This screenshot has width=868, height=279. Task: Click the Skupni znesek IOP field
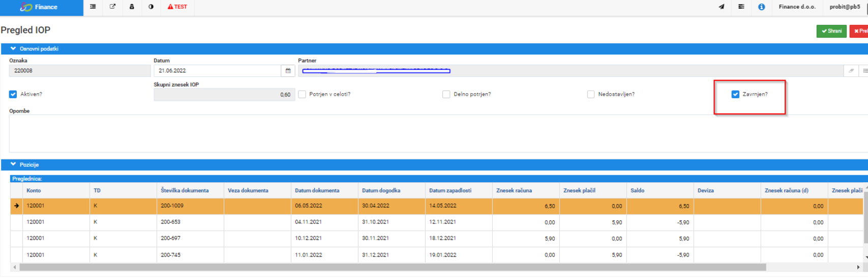click(x=224, y=95)
